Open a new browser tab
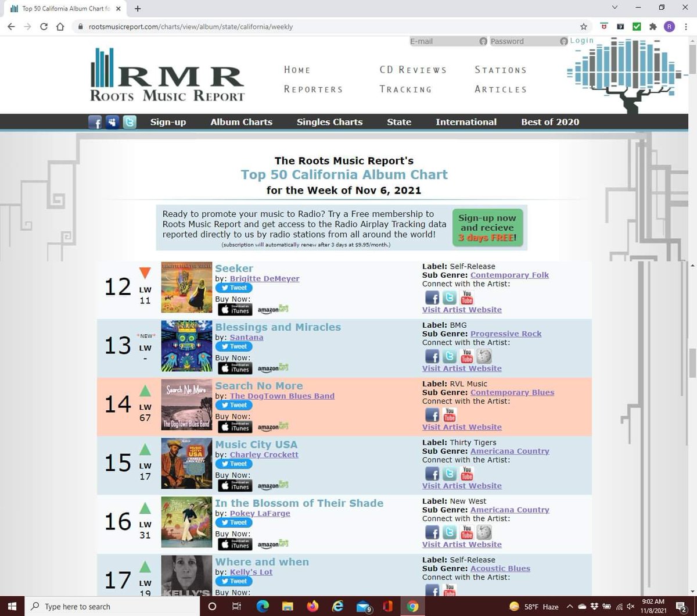This screenshot has height=616, width=697. [138, 8]
